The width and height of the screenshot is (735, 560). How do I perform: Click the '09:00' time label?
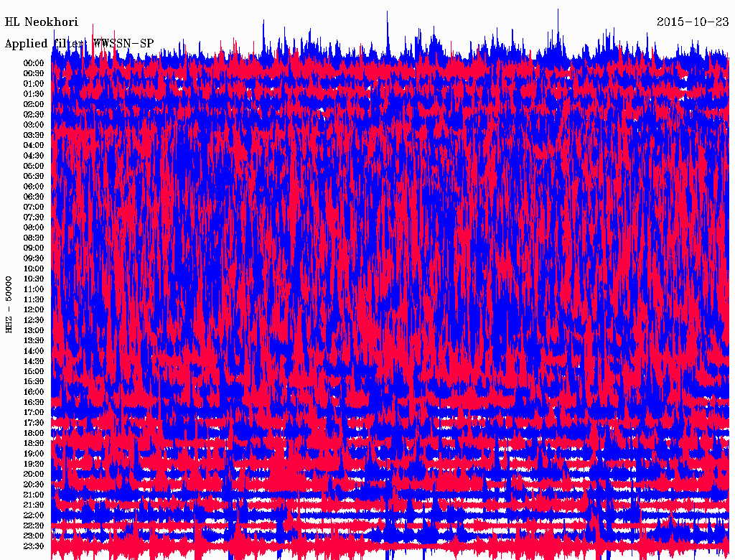pos(34,248)
